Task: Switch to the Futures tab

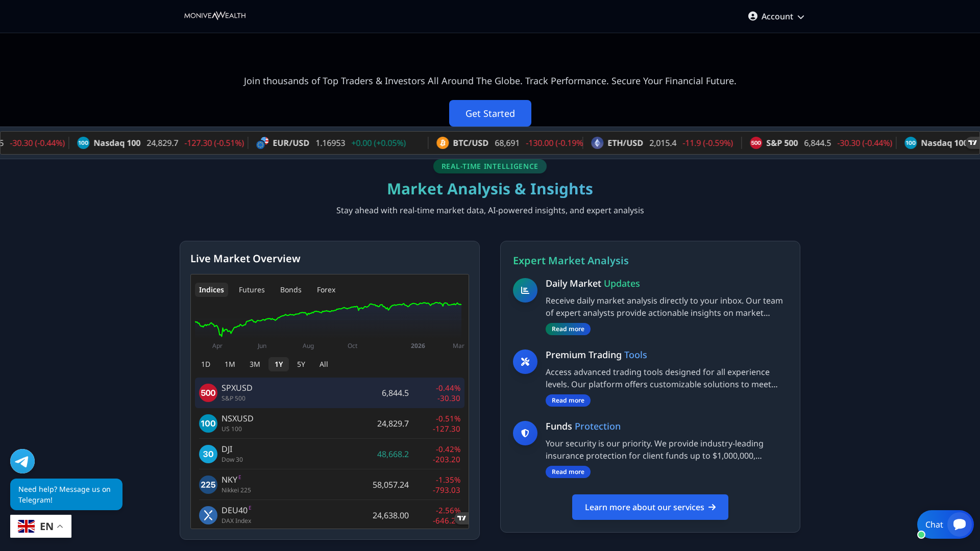Action: [252, 289]
